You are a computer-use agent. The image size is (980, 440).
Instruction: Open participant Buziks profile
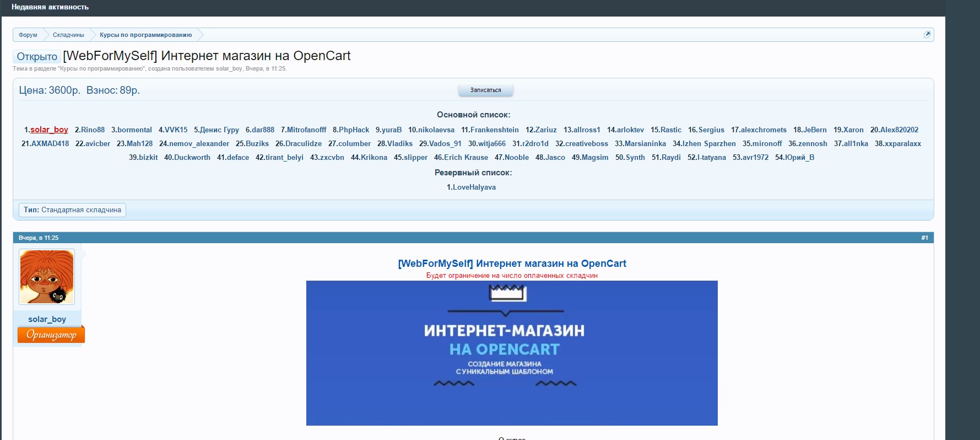click(x=257, y=143)
